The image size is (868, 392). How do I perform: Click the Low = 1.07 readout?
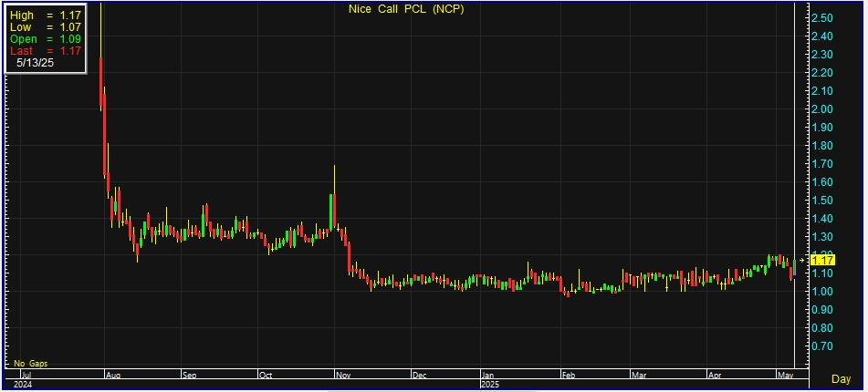pyautogui.click(x=46, y=27)
